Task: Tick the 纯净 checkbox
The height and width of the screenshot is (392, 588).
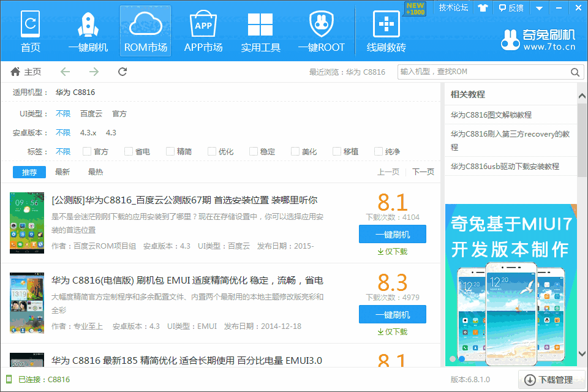Action: [377, 151]
